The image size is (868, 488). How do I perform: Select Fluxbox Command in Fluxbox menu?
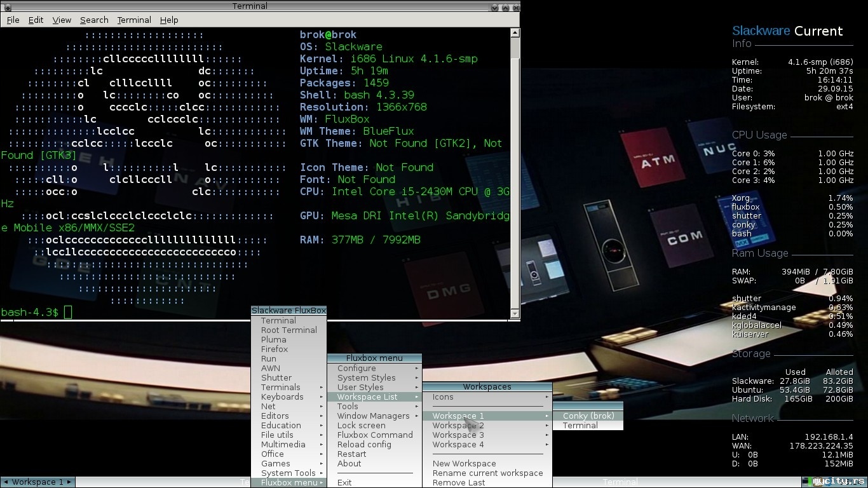(x=374, y=435)
